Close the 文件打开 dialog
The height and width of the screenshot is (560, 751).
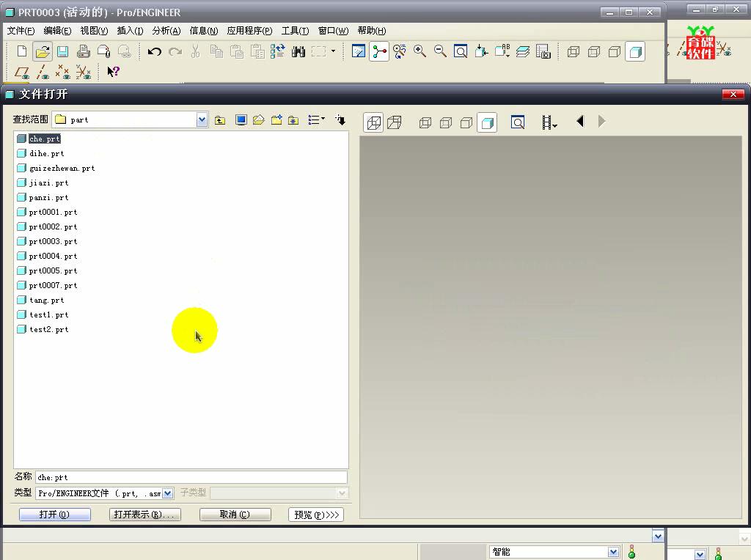[x=733, y=95]
